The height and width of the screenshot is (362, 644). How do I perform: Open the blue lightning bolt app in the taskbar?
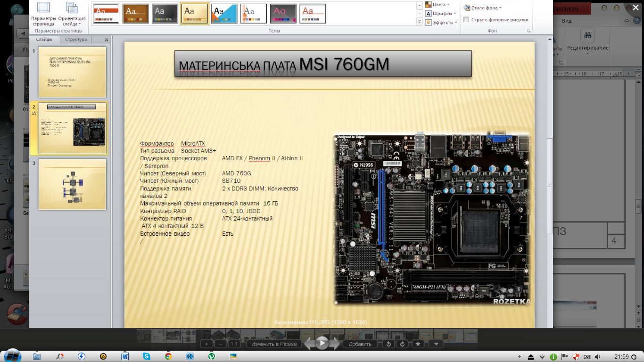[82, 356]
